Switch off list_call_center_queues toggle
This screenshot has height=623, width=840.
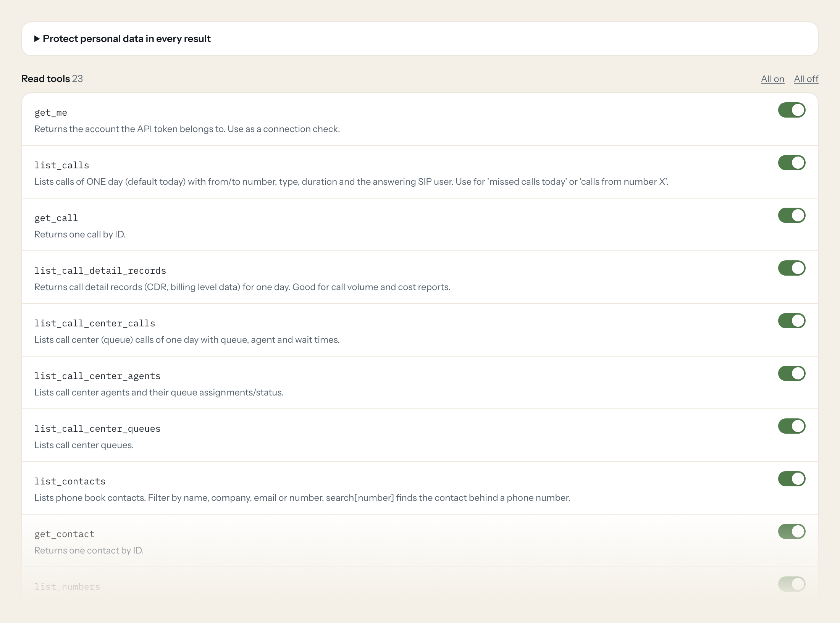(792, 426)
